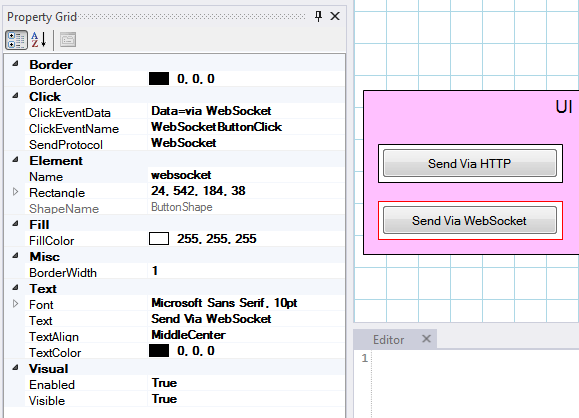
Task: Open the Property Pages icon
Action: click(x=68, y=40)
